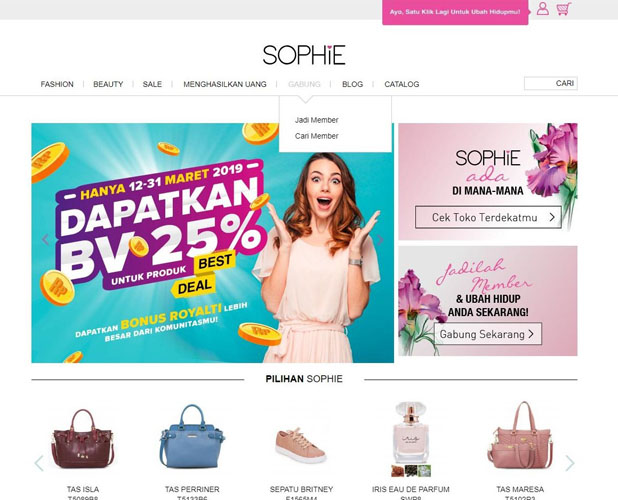Click the SOPHIE logo

pos(304,55)
